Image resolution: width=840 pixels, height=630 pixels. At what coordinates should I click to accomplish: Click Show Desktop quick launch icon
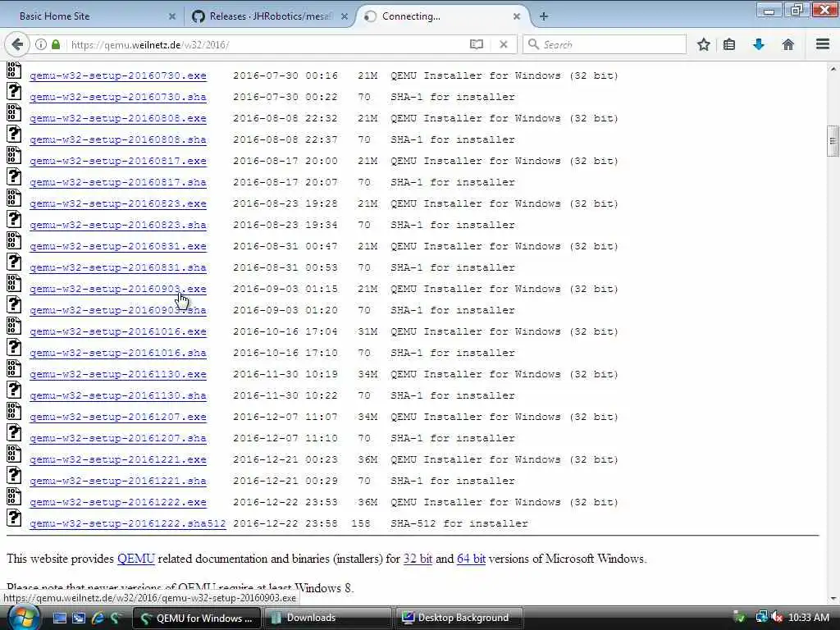click(x=59, y=618)
